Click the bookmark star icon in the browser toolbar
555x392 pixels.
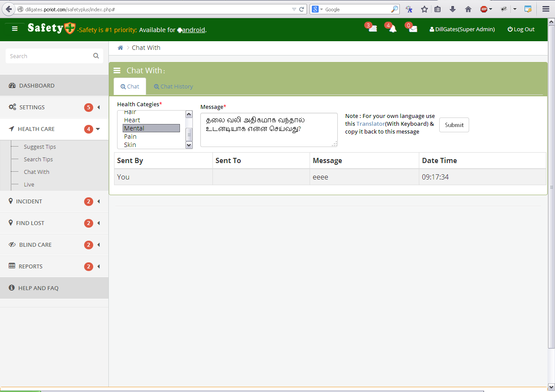point(424,9)
